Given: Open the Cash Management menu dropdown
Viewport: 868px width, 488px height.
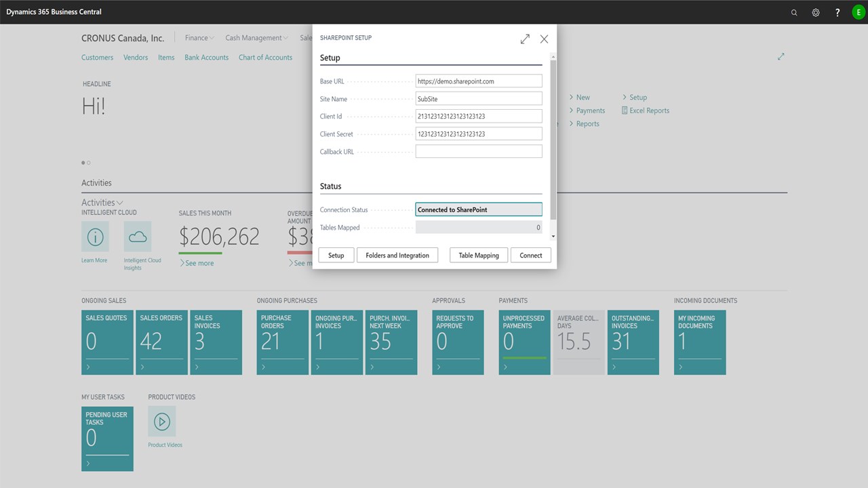Looking at the screenshot, I should coord(256,38).
